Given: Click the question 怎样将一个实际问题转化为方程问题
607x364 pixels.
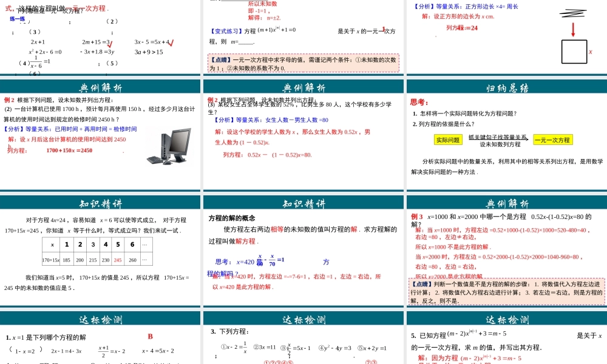Looking at the screenshot, I should coord(464,113).
